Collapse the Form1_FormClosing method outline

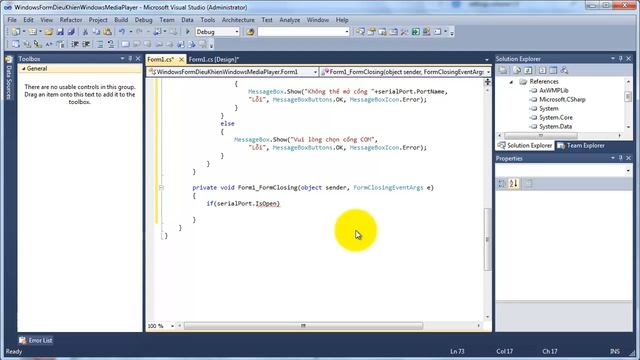pyautogui.click(x=161, y=188)
